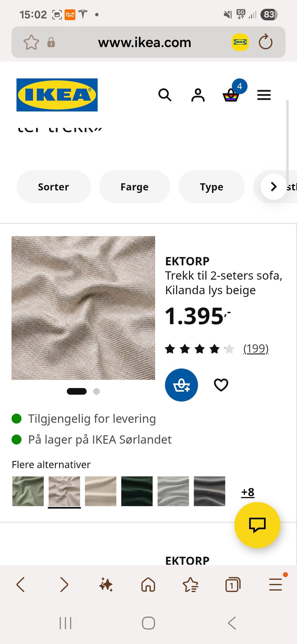This screenshot has height=644, width=297.
Task: Open the yellow chat bubble button
Action: coord(257,525)
